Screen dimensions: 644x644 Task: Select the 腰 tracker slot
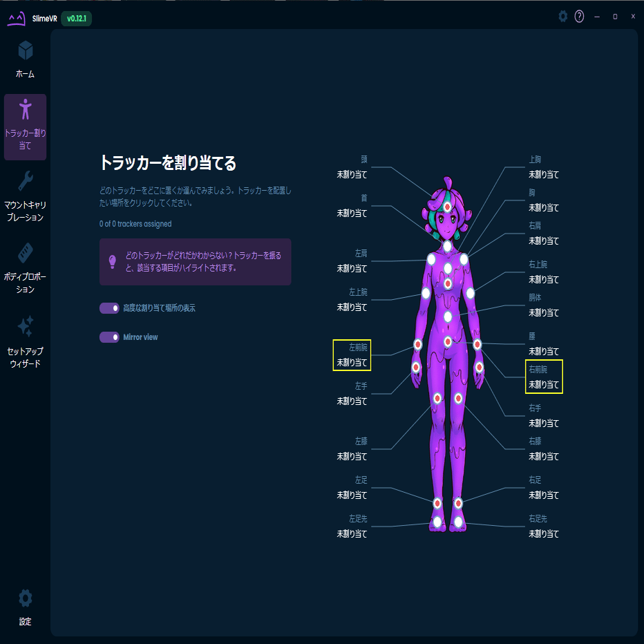(x=544, y=343)
